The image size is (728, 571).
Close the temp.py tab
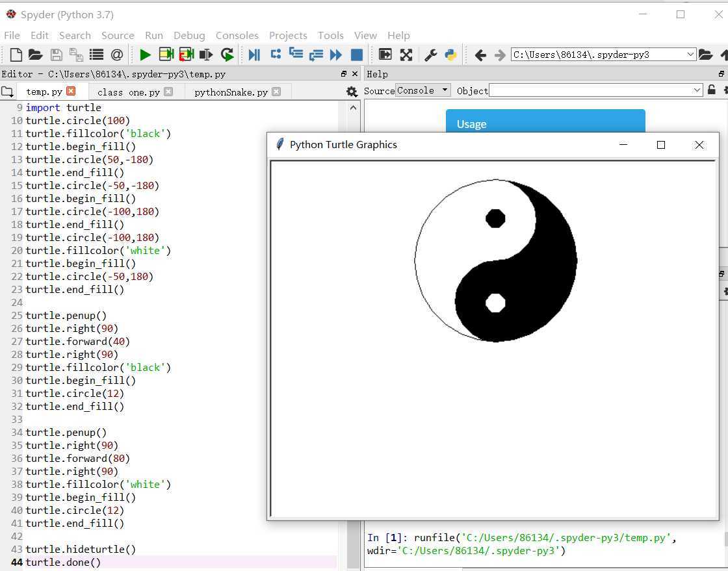(x=71, y=91)
